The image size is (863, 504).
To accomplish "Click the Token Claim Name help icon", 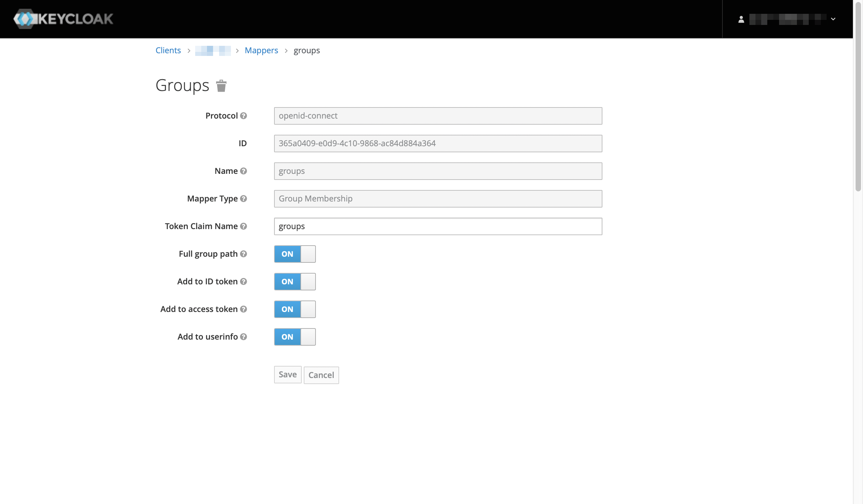I will click(x=243, y=226).
